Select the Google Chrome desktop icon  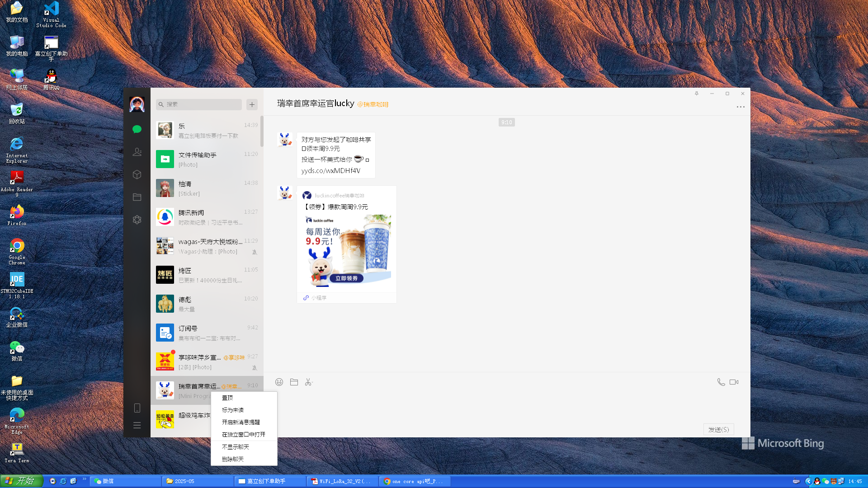(17, 251)
